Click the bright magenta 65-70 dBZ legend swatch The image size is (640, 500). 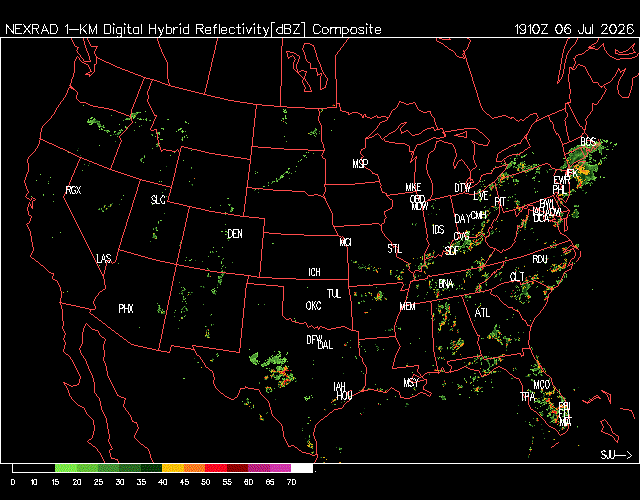(280, 468)
